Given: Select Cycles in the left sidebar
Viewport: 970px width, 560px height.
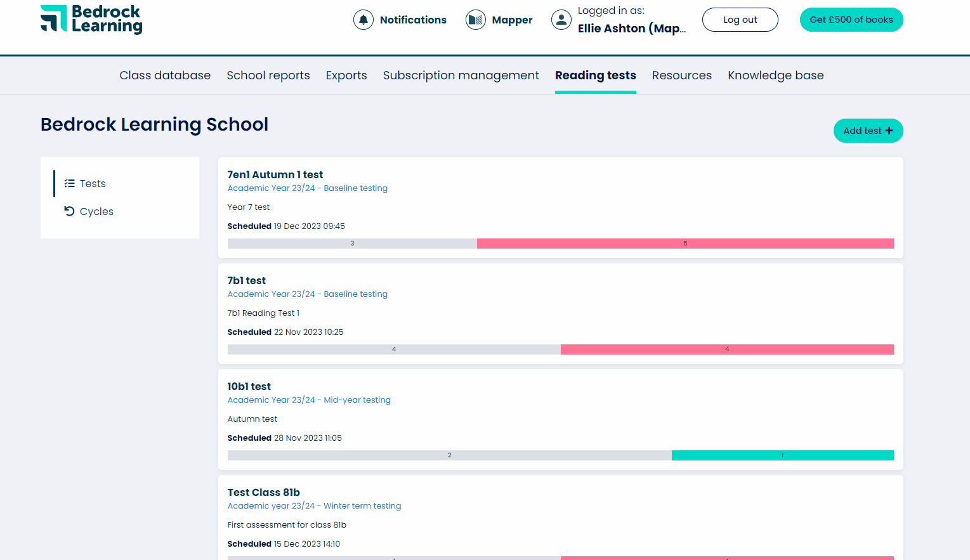Looking at the screenshot, I should pos(96,211).
